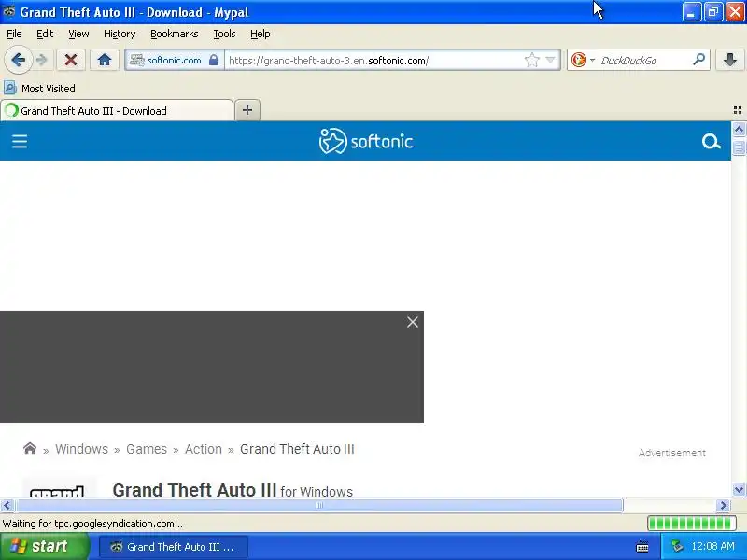This screenshot has height=560, width=747.
Task: Open the File menu
Action: [x=14, y=34]
